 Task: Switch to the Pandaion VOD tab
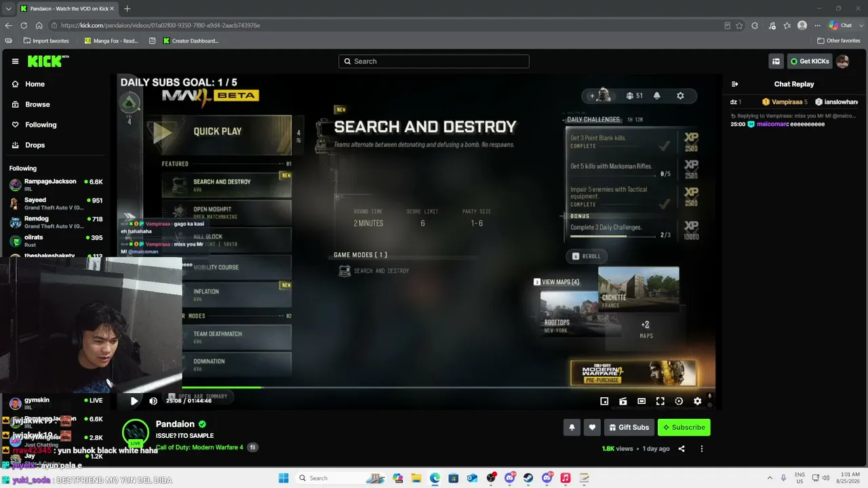68,9
